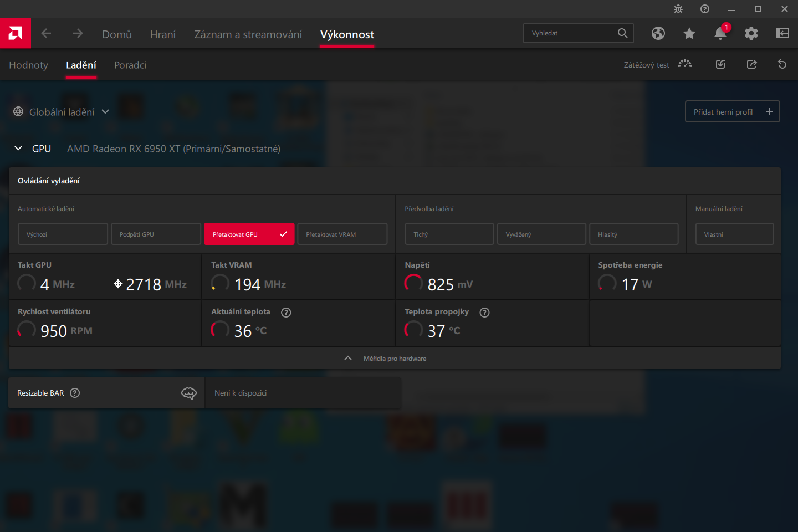Switch to Ladění sub-tab
The width and height of the screenshot is (798, 532).
point(81,65)
